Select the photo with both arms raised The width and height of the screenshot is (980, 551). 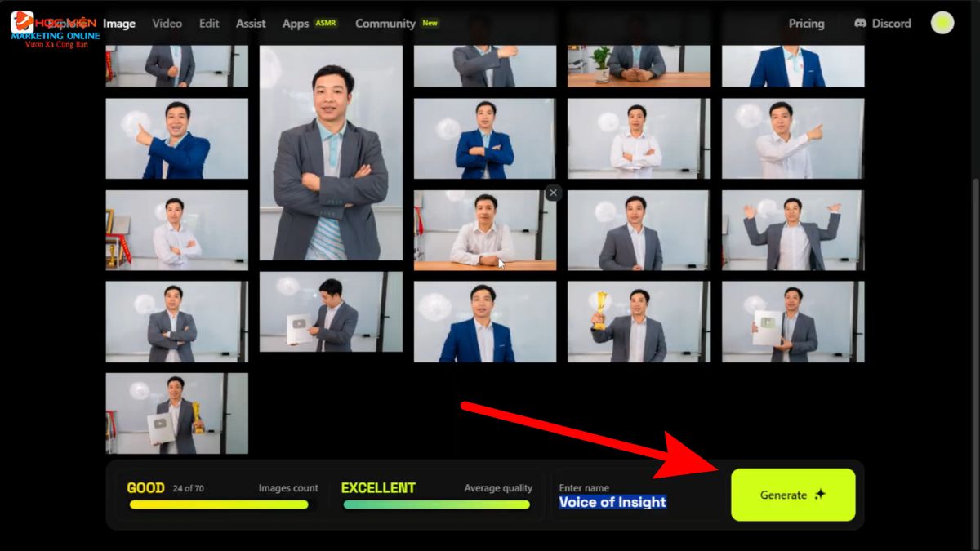tap(792, 230)
